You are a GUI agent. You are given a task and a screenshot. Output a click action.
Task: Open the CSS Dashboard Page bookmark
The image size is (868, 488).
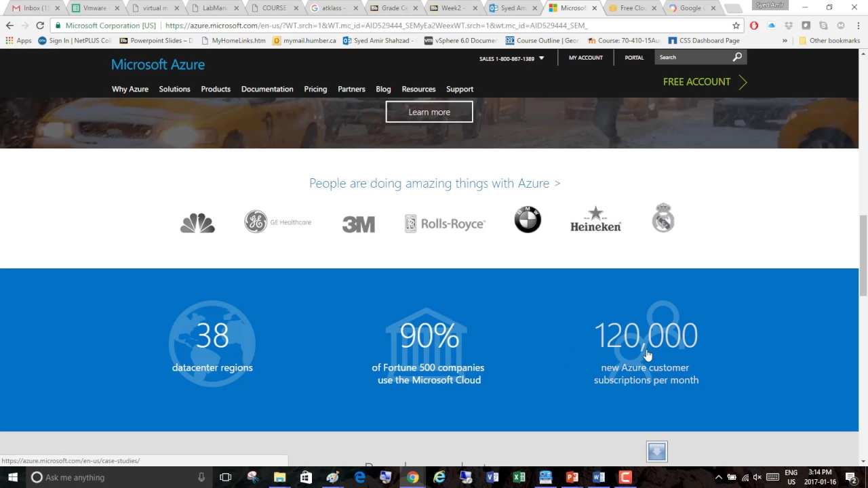coord(703,41)
